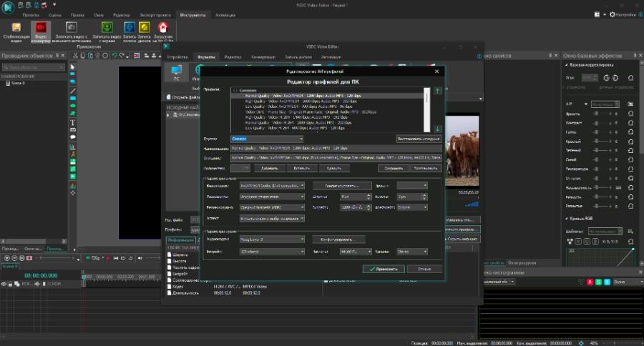Click the Удалить profile button

334,168
